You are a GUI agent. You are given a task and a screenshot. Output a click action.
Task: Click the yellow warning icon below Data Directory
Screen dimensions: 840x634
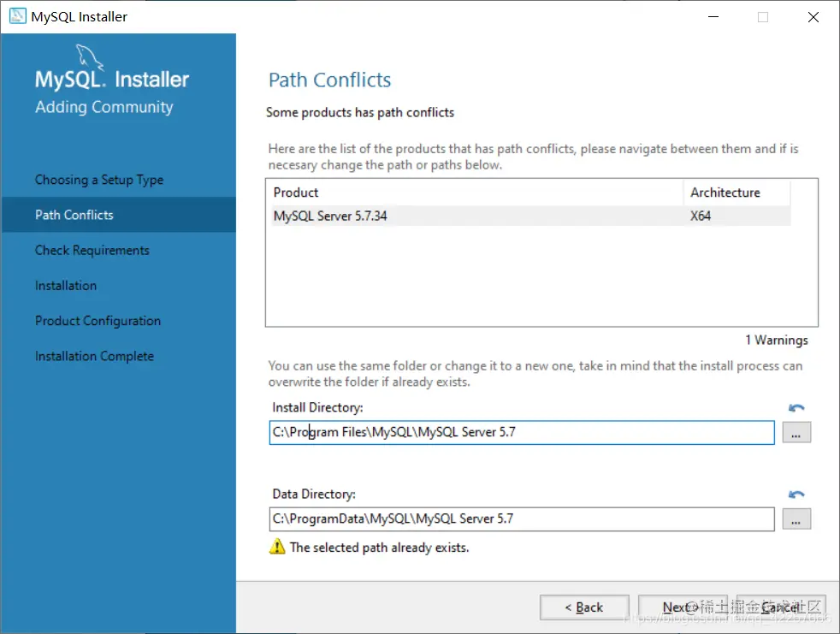tap(277, 547)
